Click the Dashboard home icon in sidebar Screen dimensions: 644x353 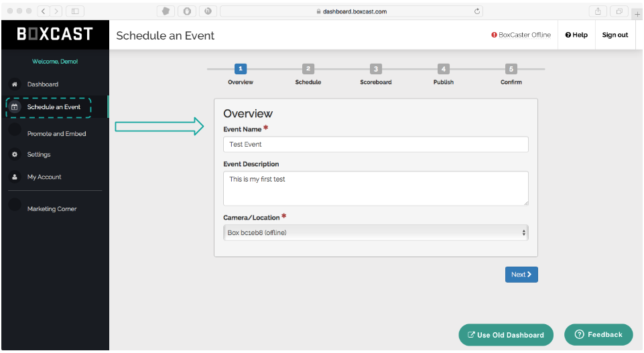tap(15, 84)
